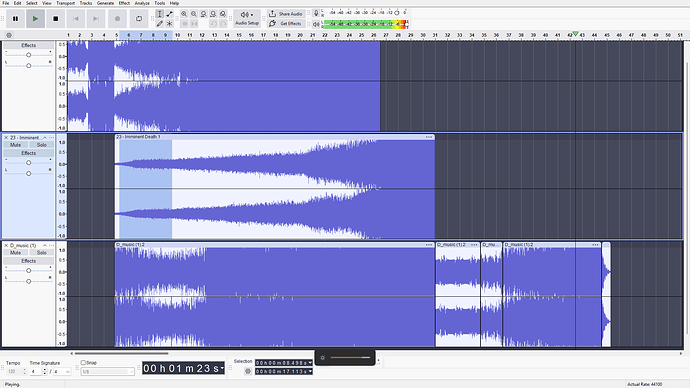The height and width of the screenshot is (388, 690).
Task: Click the Zoom toggle icon
Action: (x=223, y=14)
